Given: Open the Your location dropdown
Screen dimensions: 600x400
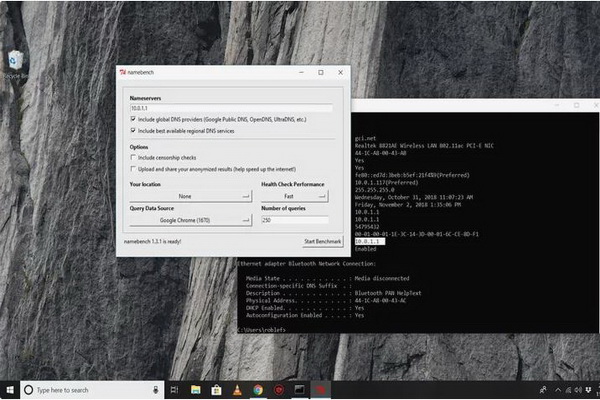Looking at the screenshot, I should [x=190, y=197].
